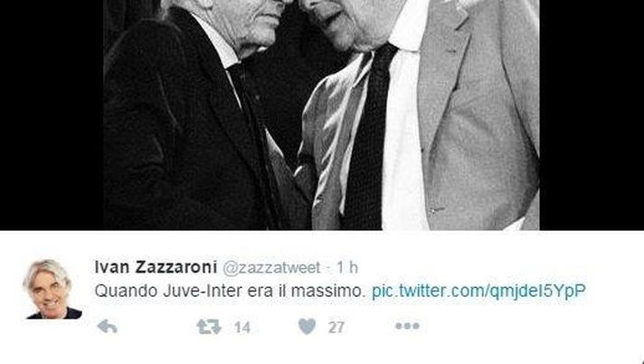Click the reply arrow icon under the tweet
Image resolution: width=644 pixels, height=364 pixels.
[x=108, y=327]
